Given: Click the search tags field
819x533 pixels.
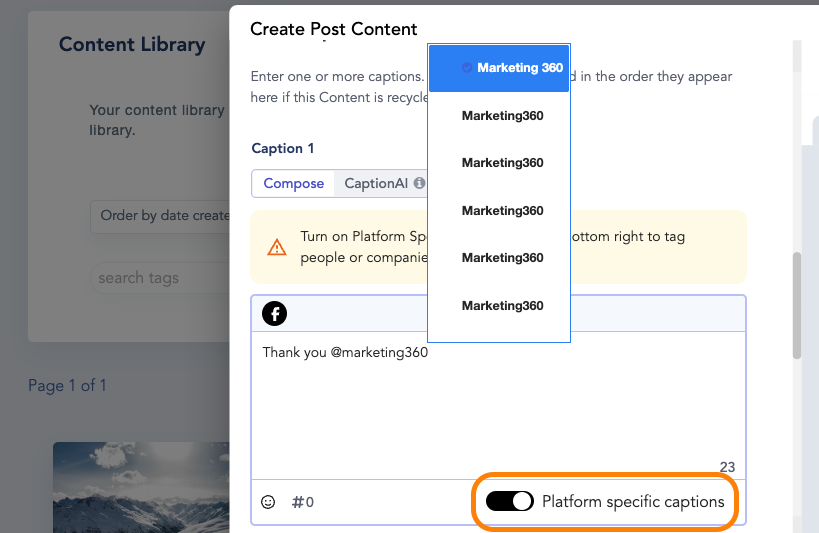Looking at the screenshot, I should pos(160,278).
